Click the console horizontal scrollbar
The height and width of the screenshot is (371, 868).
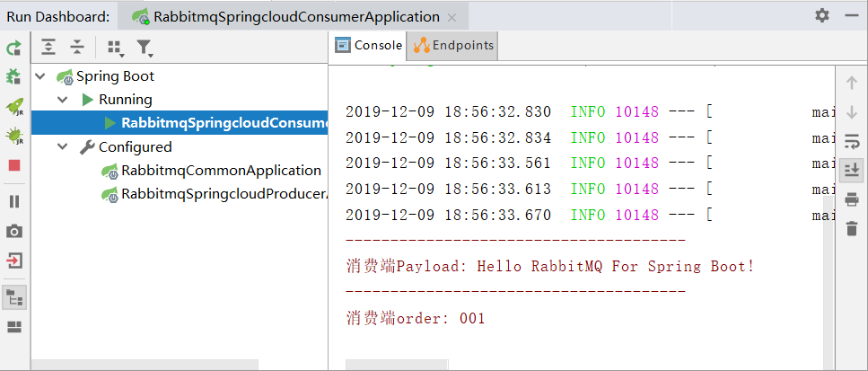pos(397,365)
